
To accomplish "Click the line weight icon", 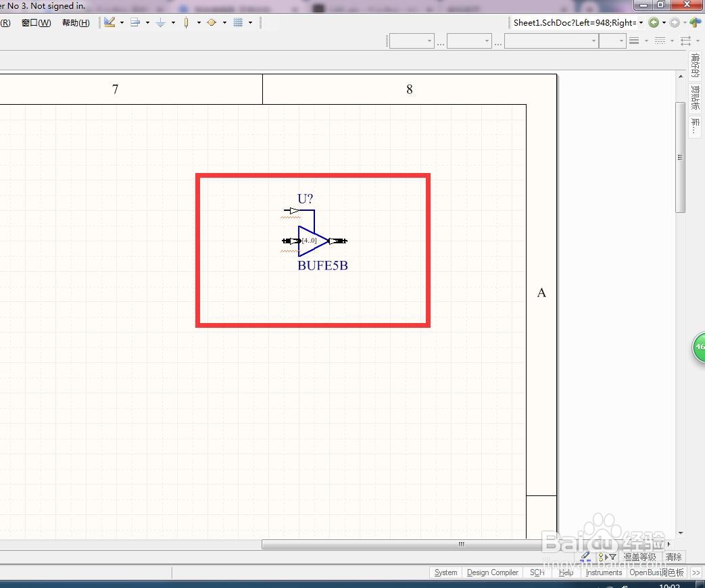I will (634, 41).
